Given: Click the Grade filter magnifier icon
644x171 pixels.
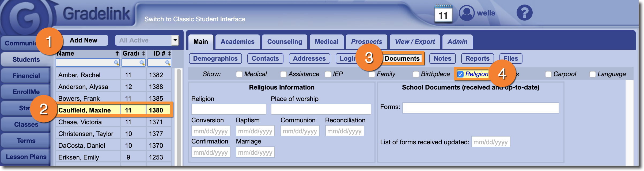Looking at the screenshot, I should pyautogui.click(x=142, y=63).
